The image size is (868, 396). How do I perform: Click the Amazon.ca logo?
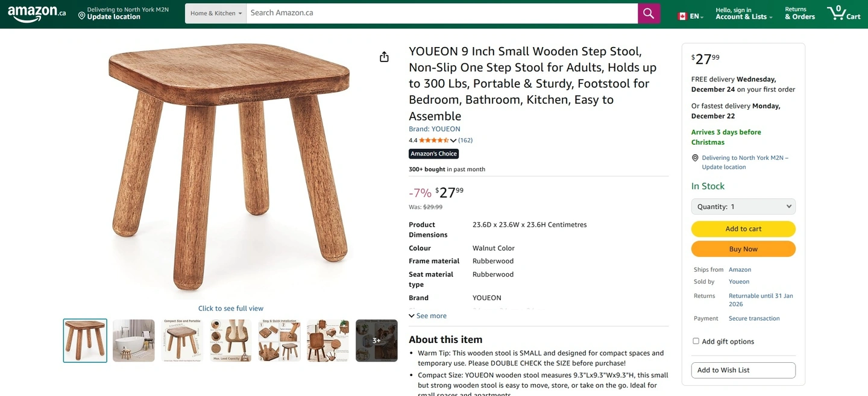tap(37, 13)
